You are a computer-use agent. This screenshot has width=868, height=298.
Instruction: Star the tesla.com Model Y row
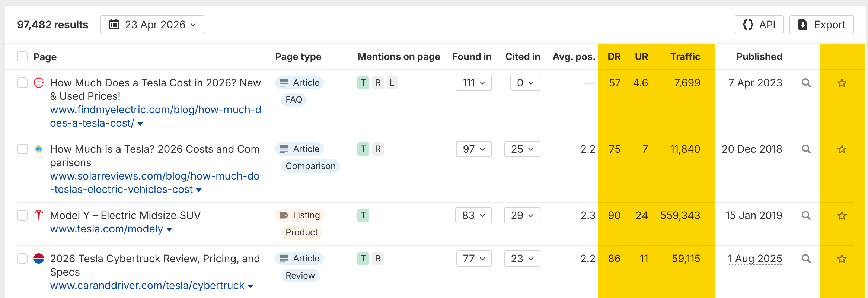click(x=842, y=216)
